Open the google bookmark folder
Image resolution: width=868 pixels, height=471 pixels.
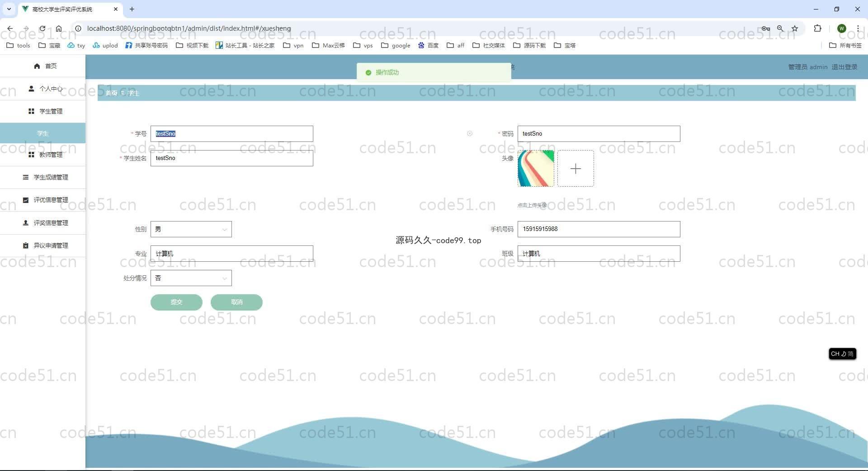tap(396, 45)
